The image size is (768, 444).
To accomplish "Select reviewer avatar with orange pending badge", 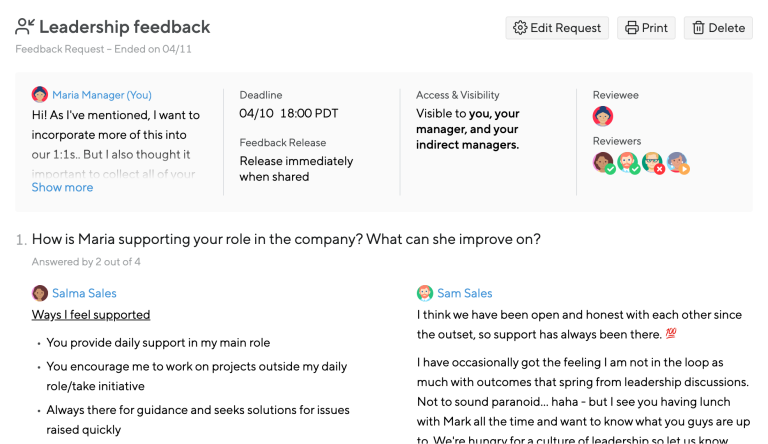I will (x=678, y=163).
